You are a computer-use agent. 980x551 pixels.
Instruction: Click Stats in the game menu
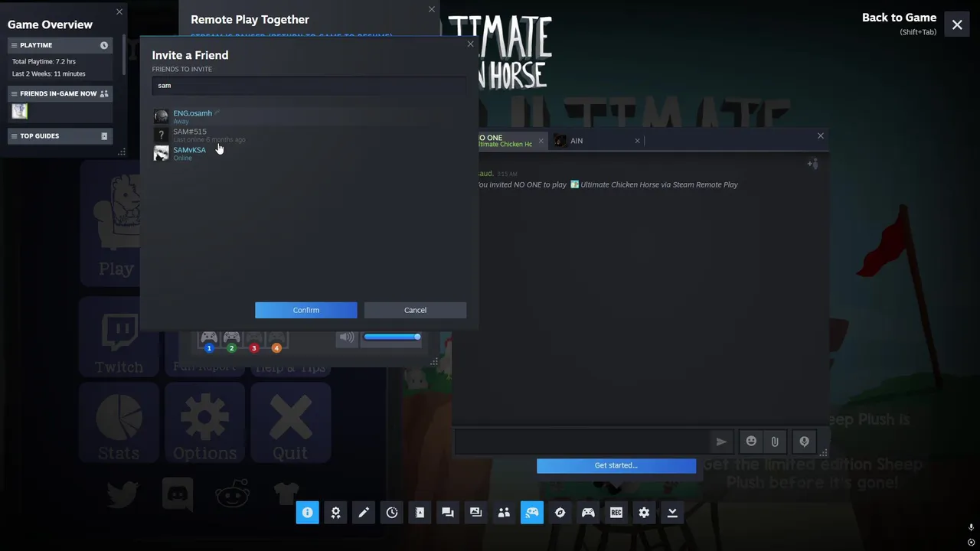pos(119,423)
